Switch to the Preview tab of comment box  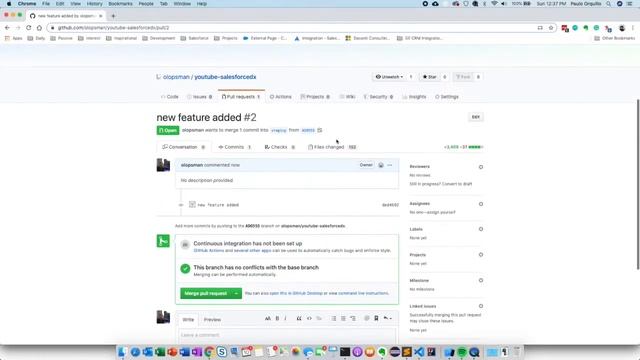(x=212, y=320)
